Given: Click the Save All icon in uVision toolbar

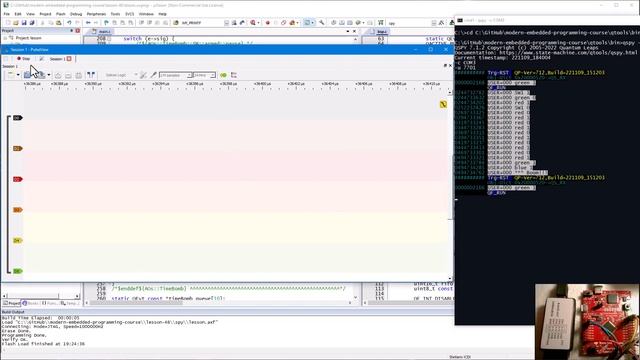Looking at the screenshot, I should (32, 23).
